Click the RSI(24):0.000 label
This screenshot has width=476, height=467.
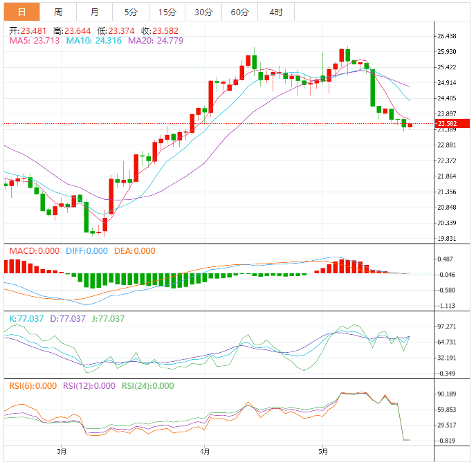tap(148, 386)
